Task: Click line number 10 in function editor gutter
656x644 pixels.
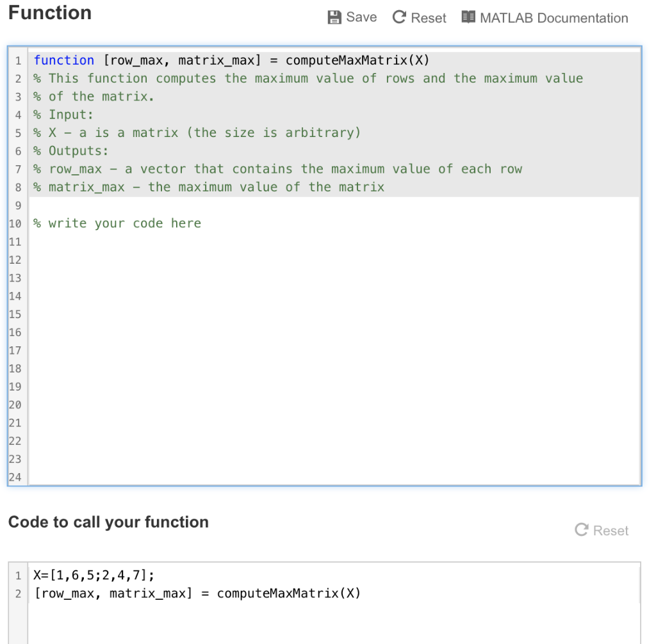Action: [15, 223]
